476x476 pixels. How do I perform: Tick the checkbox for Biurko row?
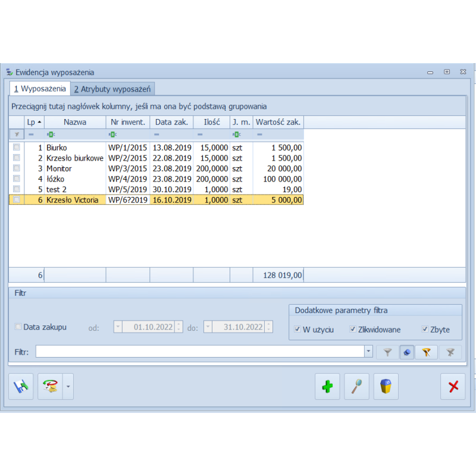pyautogui.click(x=17, y=147)
